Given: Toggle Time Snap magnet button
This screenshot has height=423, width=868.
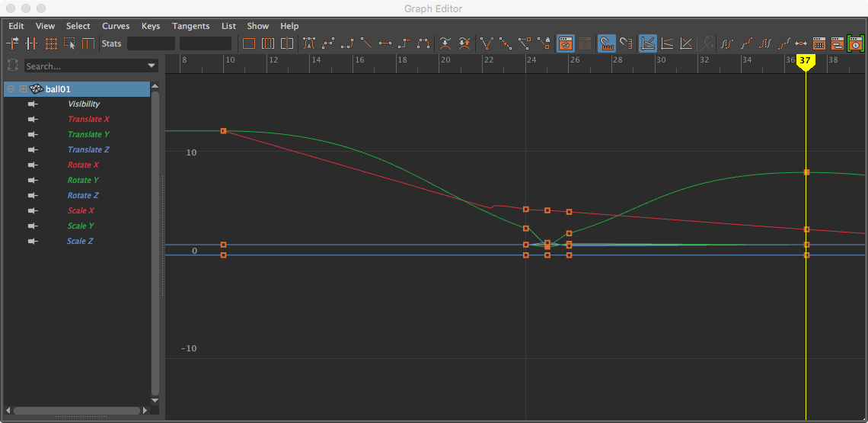Looking at the screenshot, I should (607, 43).
